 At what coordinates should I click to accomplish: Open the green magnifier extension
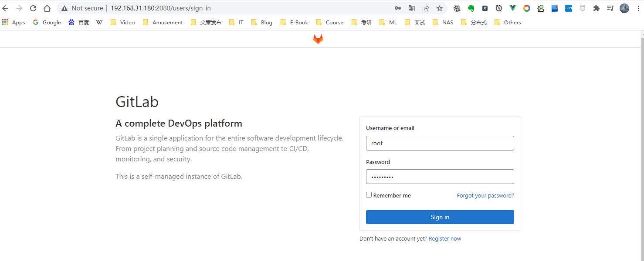click(541, 8)
